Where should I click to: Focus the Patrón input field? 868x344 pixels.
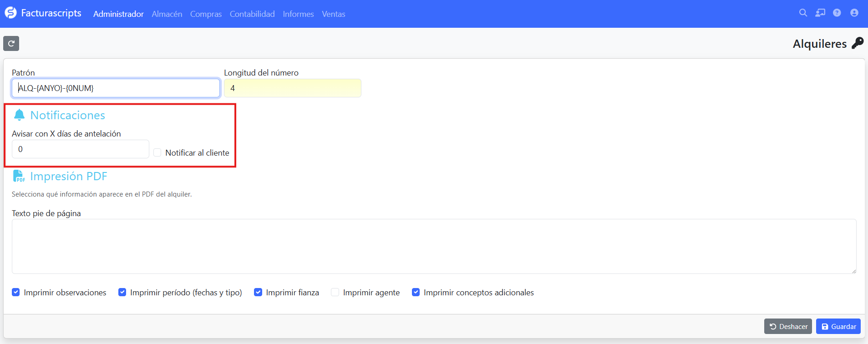pos(116,88)
